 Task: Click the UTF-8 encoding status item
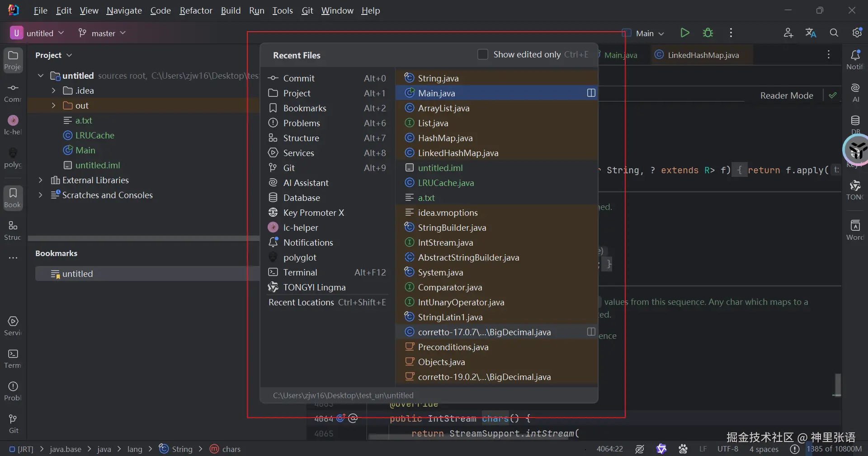coord(728,449)
